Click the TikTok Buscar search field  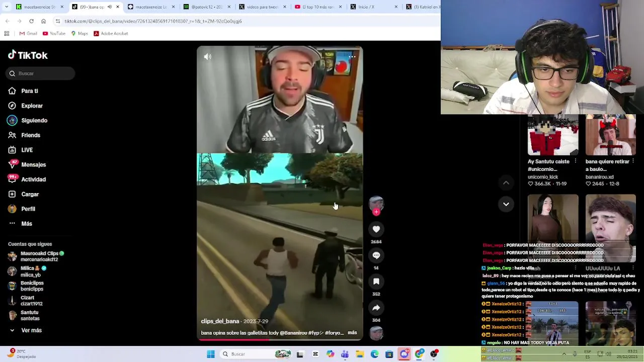click(x=41, y=73)
